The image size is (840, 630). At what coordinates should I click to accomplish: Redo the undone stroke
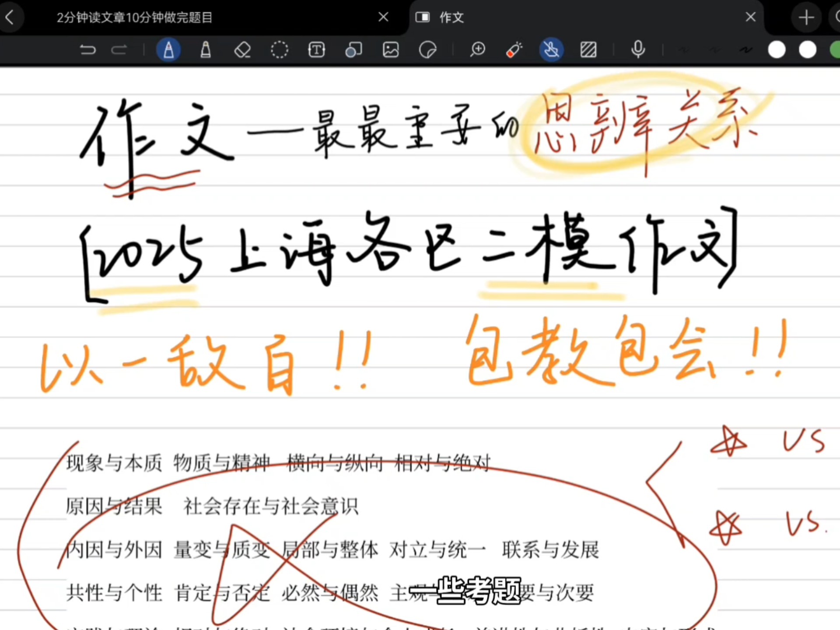coord(119,50)
